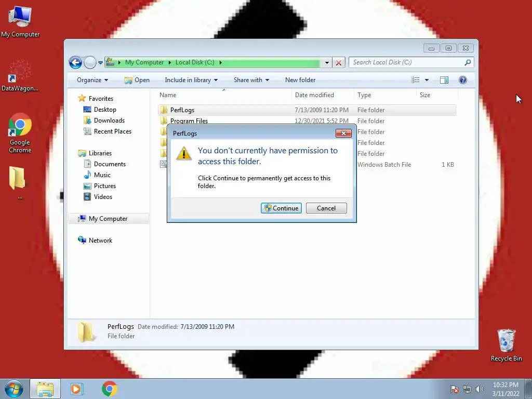Open the Windows Start menu

coord(14,389)
